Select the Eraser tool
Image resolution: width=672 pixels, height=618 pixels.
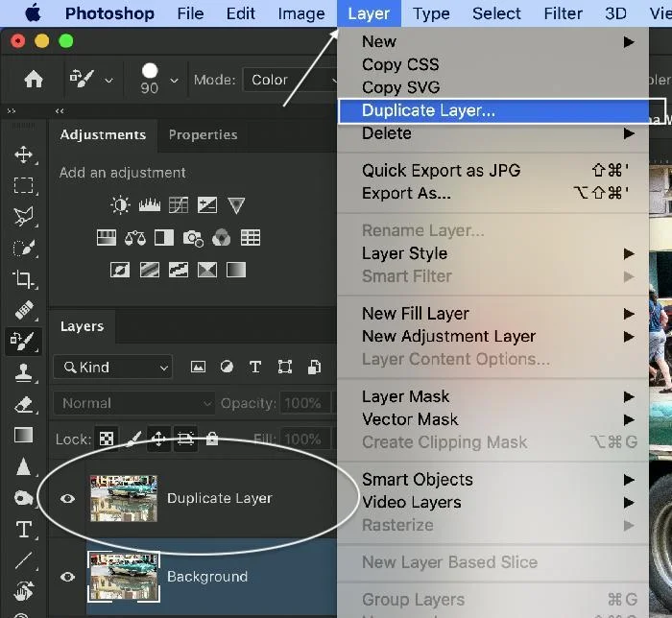[x=24, y=404]
